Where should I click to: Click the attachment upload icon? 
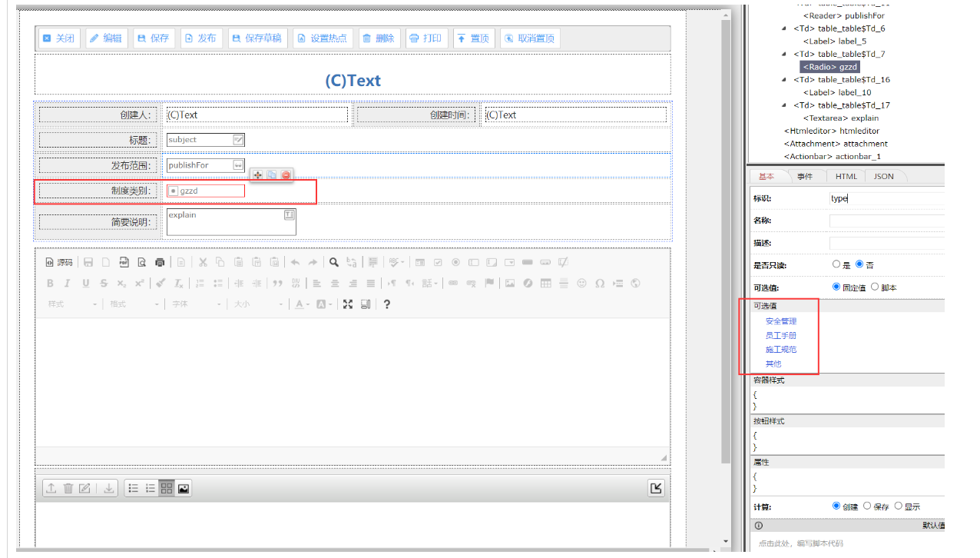(x=51, y=488)
